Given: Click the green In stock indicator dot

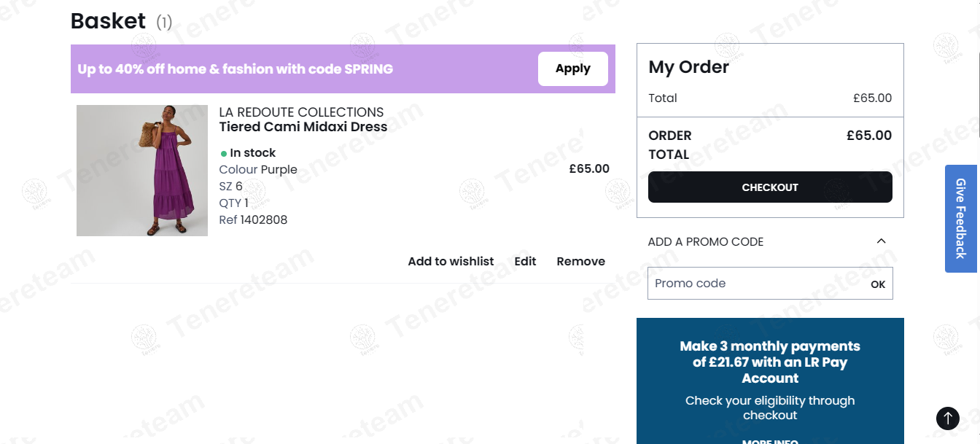Looking at the screenshot, I should tap(224, 154).
